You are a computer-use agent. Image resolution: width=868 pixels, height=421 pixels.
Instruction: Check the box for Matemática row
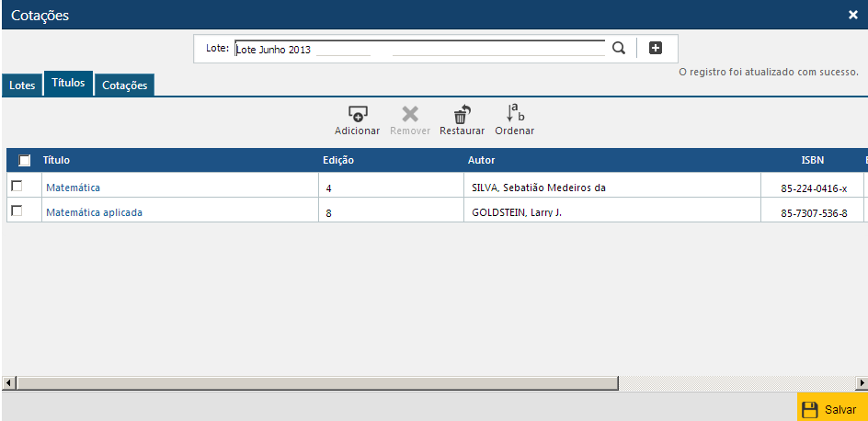coord(17,187)
